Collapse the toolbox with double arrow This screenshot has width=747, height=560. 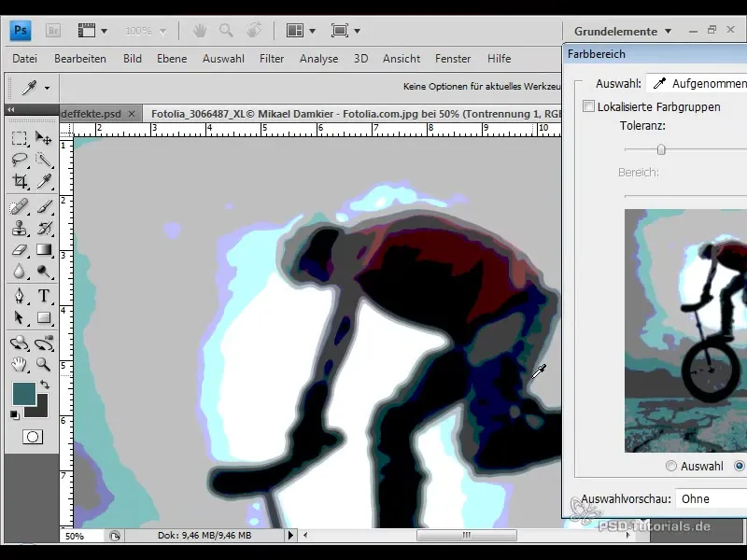tap(10, 109)
